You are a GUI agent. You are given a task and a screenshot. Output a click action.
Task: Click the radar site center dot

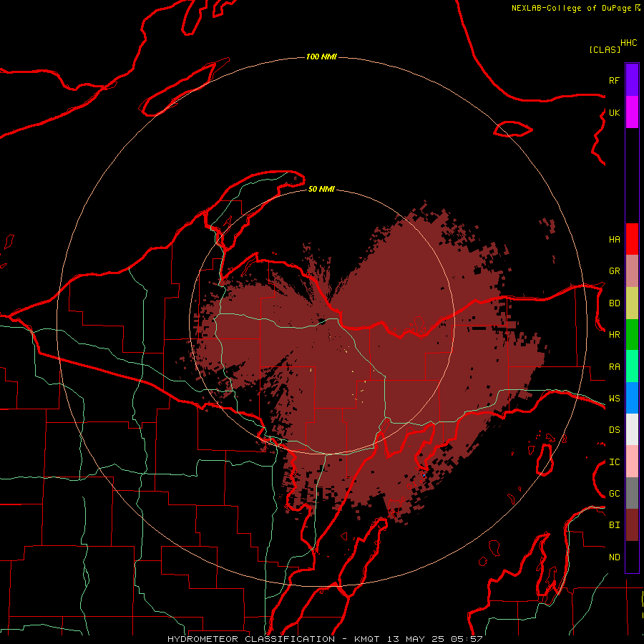point(322,321)
